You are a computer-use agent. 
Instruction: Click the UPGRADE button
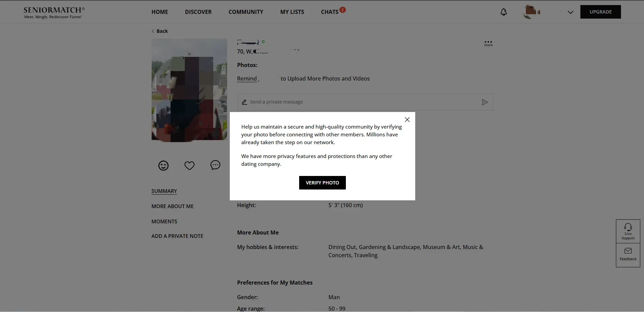(x=600, y=12)
